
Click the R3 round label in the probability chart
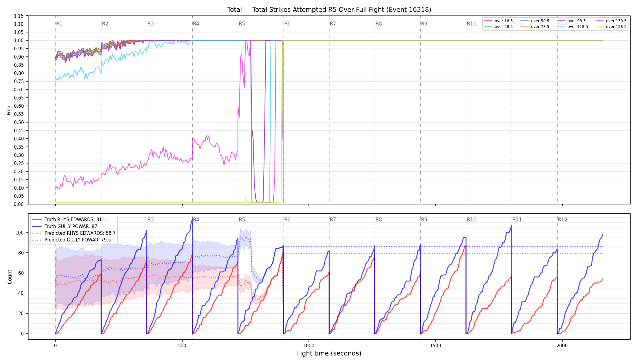point(150,24)
